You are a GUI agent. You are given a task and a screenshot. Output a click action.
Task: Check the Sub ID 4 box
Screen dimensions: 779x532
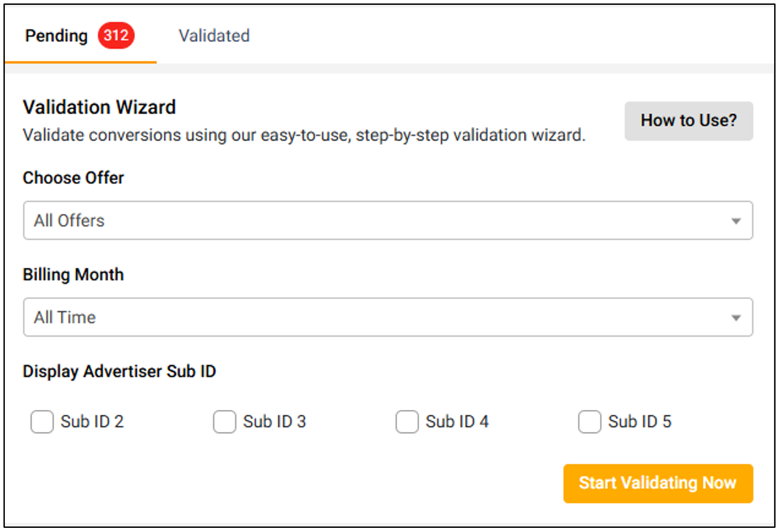(x=407, y=422)
